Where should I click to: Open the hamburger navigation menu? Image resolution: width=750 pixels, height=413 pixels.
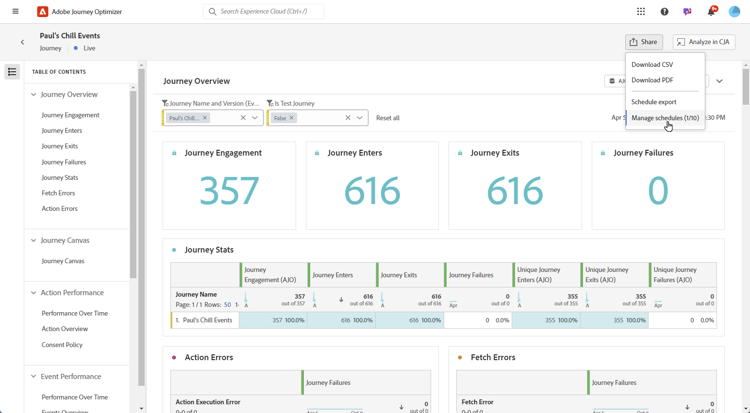[15, 11]
